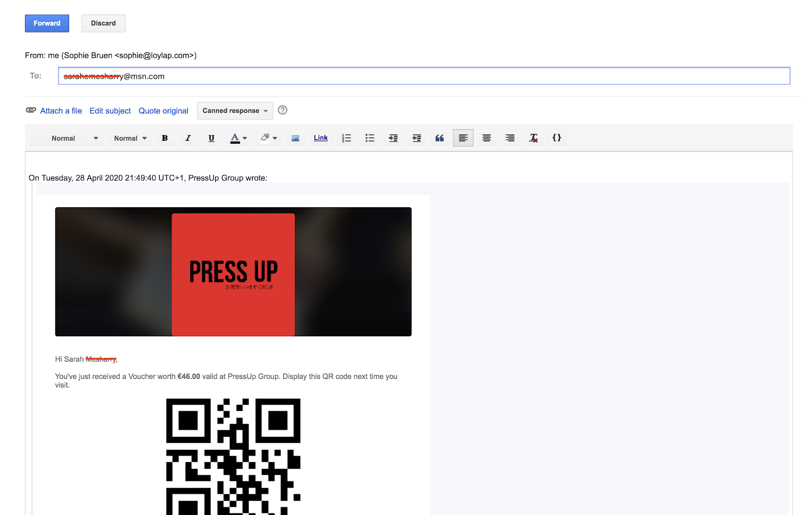Click the 'PressUp Group wrote' quote header line

(148, 178)
